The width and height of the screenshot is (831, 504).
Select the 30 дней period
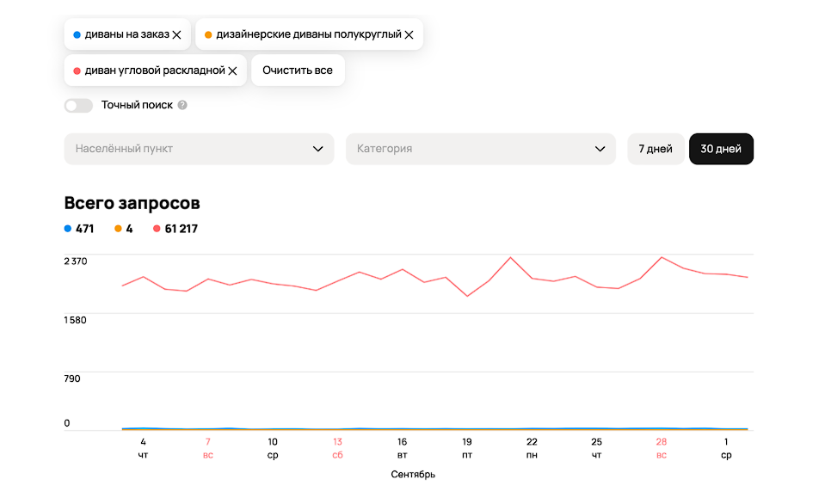point(721,149)
